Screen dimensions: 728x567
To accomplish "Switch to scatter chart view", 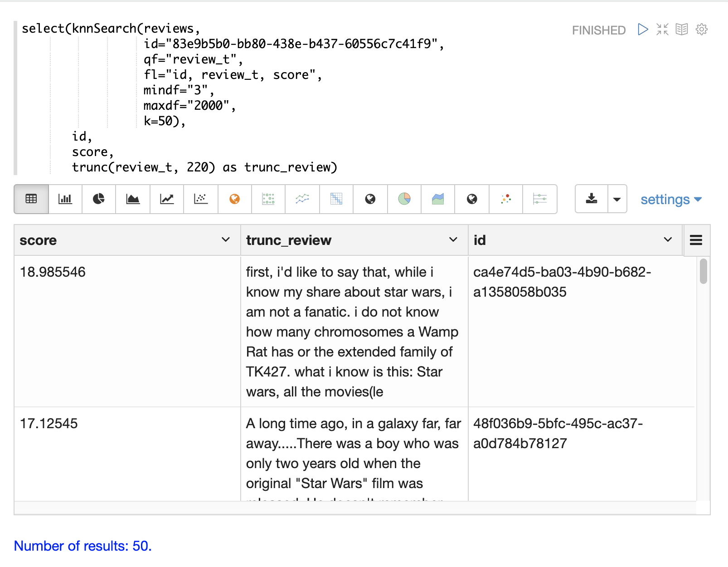I will click(x=200, y=199).
